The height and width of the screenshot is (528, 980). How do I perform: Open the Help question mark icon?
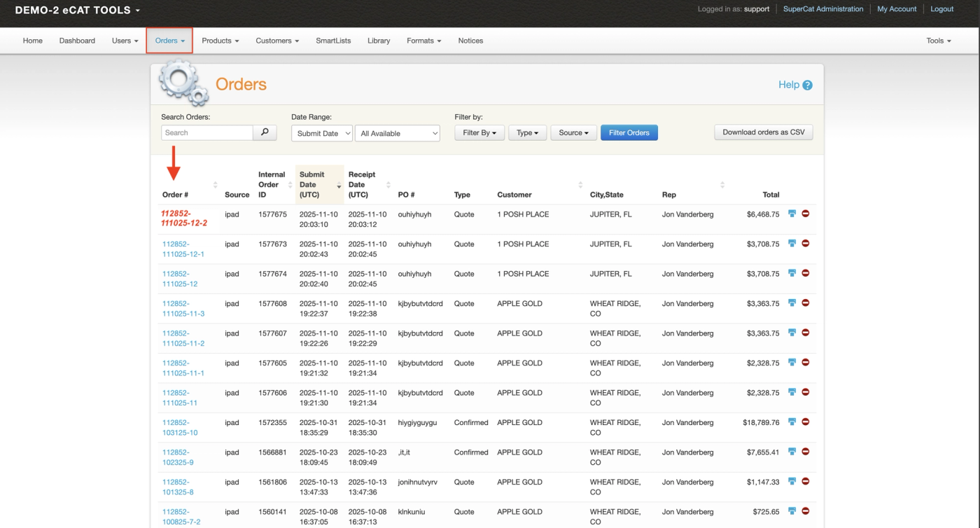[x=807, y=85]
